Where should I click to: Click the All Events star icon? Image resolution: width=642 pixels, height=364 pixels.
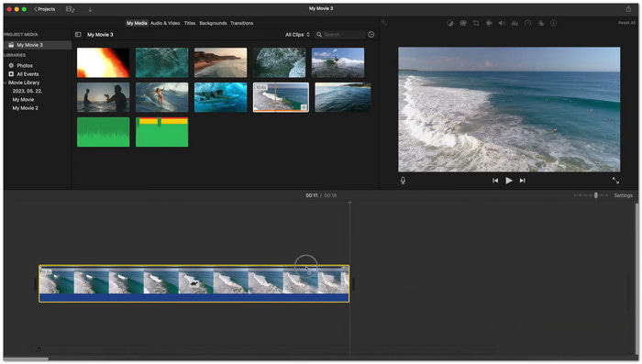point(11,74)
